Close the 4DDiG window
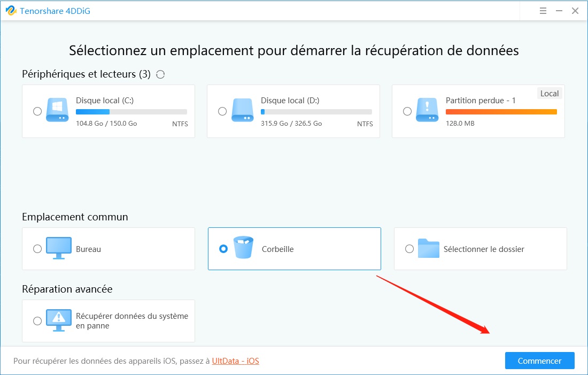Screen dimensions: 588x375 point(575,11)
